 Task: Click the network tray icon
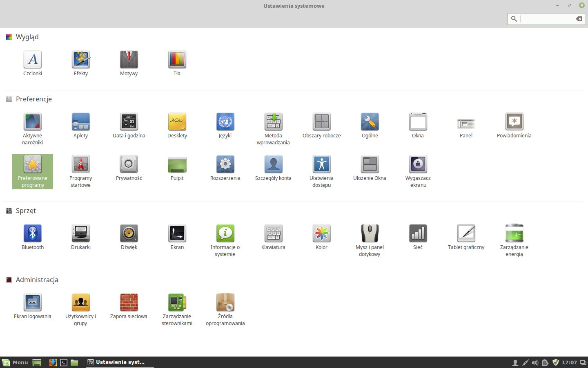tap(525, 363)
